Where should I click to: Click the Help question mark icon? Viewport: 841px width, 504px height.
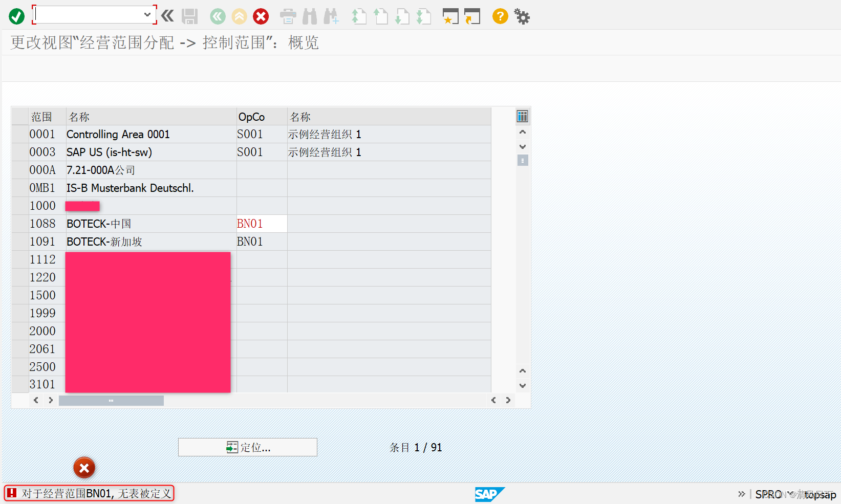point(500,16)
